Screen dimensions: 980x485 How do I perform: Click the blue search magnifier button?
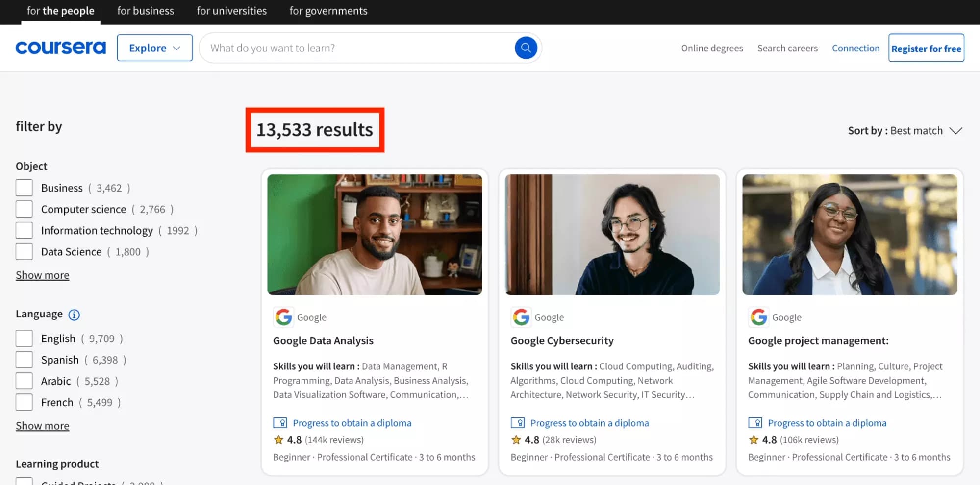(526, 48)
